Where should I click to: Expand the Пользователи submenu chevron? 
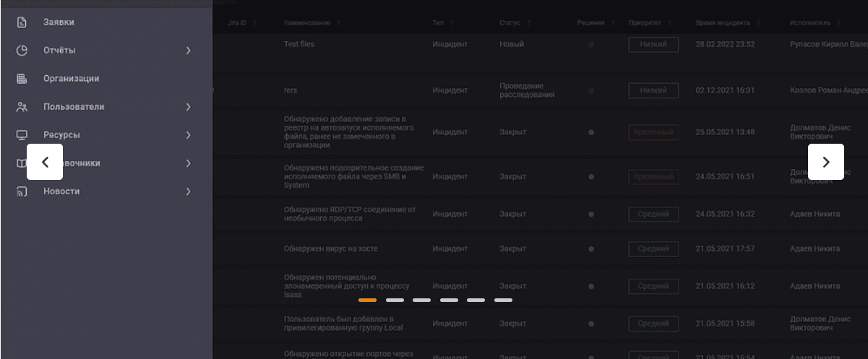click(x=188, y=107)
